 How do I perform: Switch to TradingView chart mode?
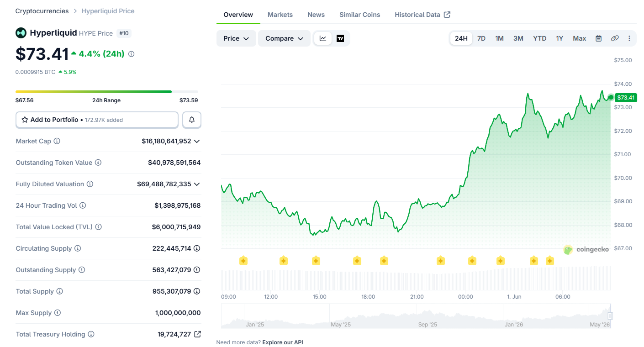point(340,38)
